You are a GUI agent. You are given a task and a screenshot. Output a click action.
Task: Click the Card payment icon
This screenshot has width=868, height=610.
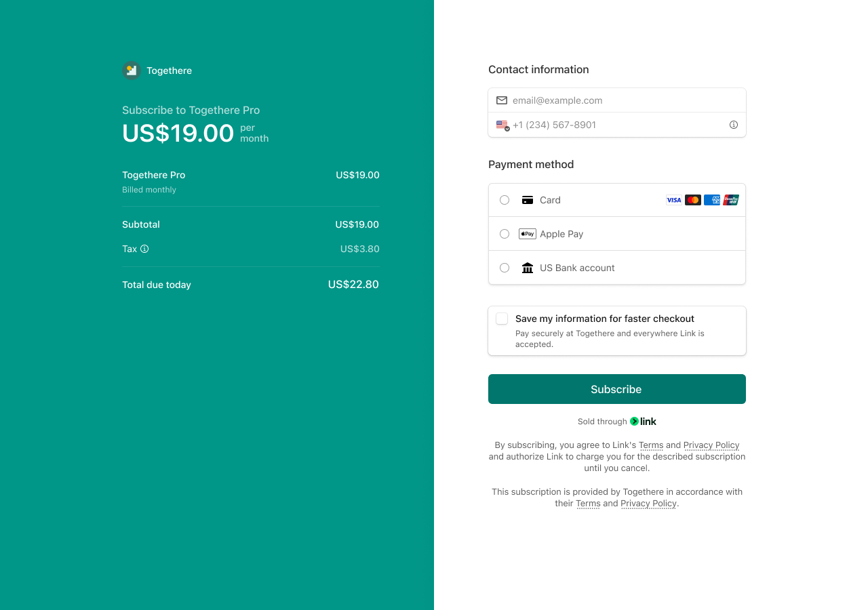528,200
